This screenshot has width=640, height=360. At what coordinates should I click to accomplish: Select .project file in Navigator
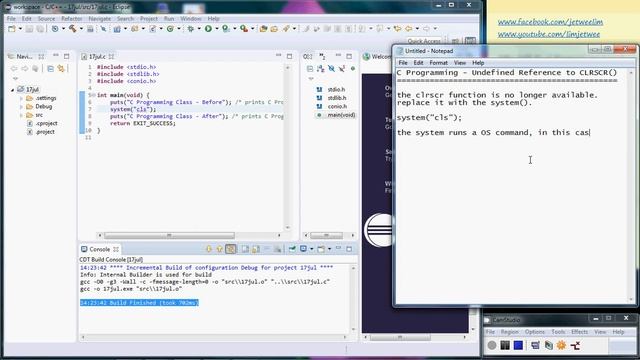(41, 132)
